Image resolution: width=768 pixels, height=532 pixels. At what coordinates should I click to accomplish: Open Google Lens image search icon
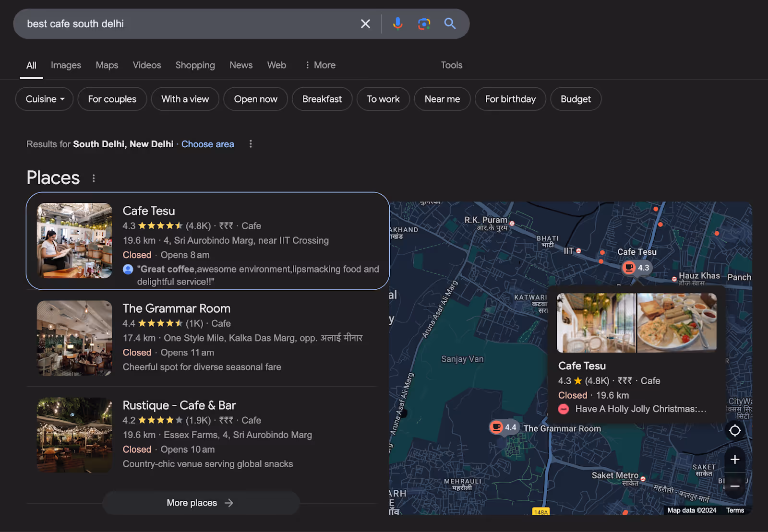pyautogui.click(x=424, y=24)
